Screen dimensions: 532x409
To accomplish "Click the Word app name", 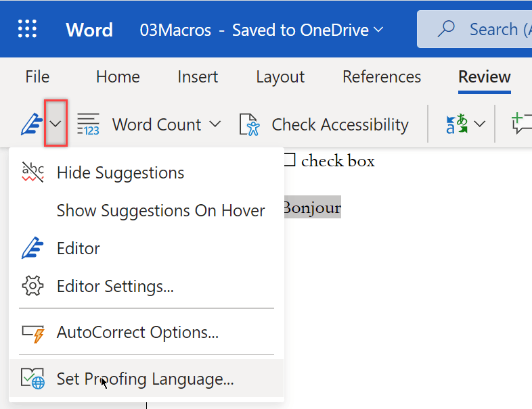I will [x=89, y=30].
